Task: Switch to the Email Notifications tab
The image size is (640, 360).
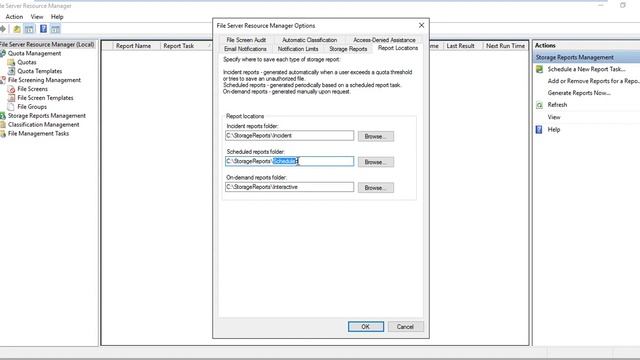Action: tap(245, 49)
